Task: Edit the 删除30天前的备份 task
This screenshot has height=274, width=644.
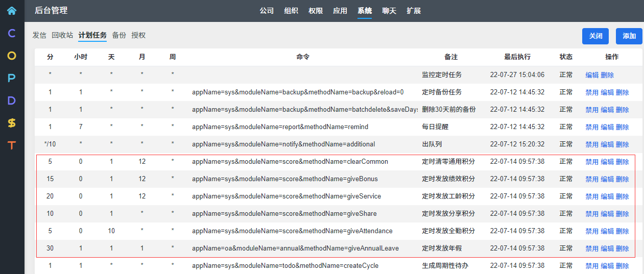Action: pyautogui.click(x=607, y=110)
